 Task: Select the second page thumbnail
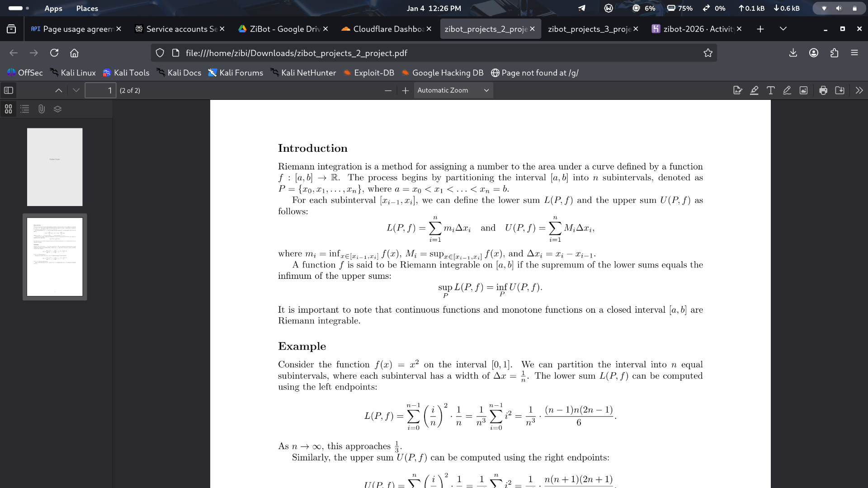(55, 257)
